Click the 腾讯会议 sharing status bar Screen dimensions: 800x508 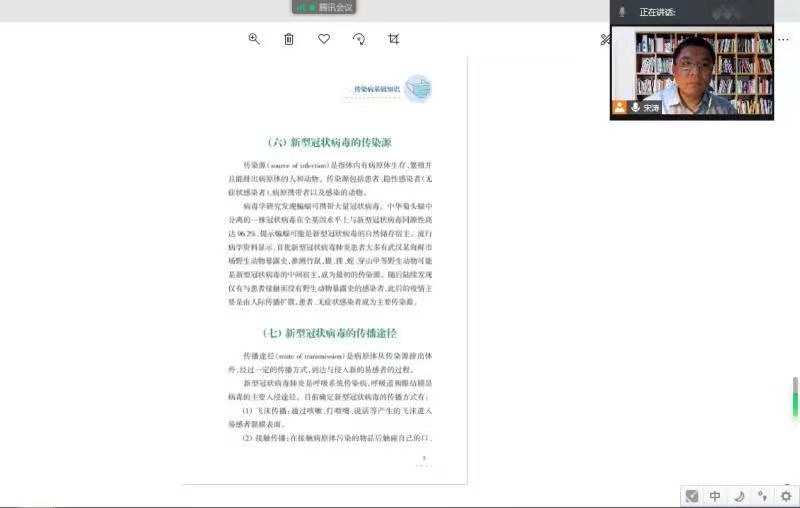(324, 7)
